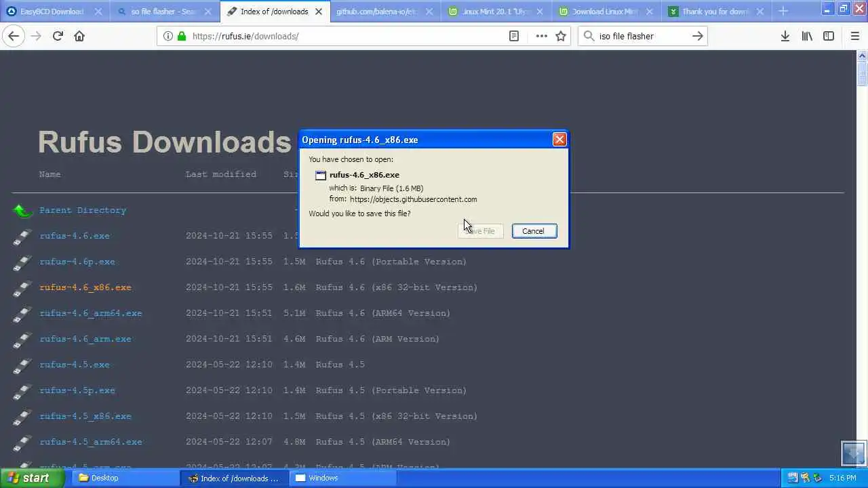The image size is (868, 488).
Task: Show site information icon in address bar
Action: (168, 36)
